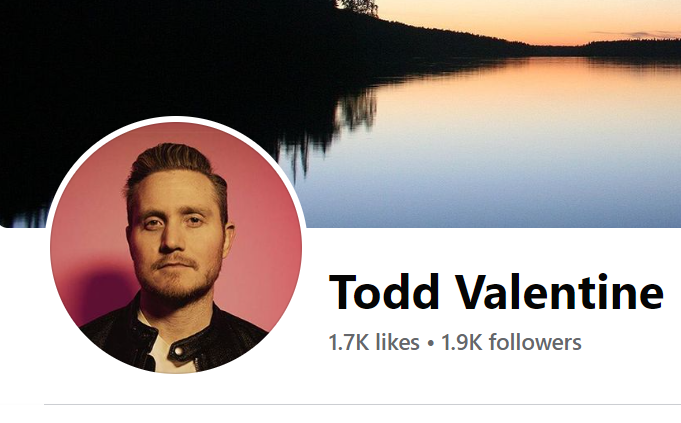The width and height of the screenshot is (681, 423).
Task: Click the horizontal divider below the profile
Action: coord(362,404)
